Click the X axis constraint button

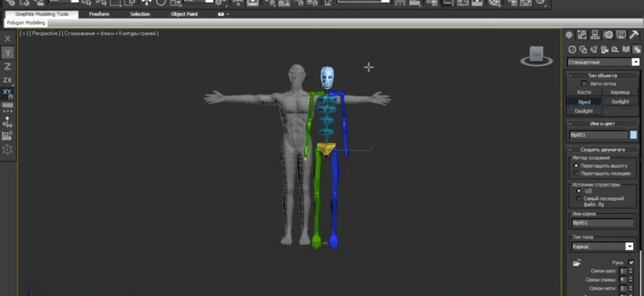tap(7, 39)
